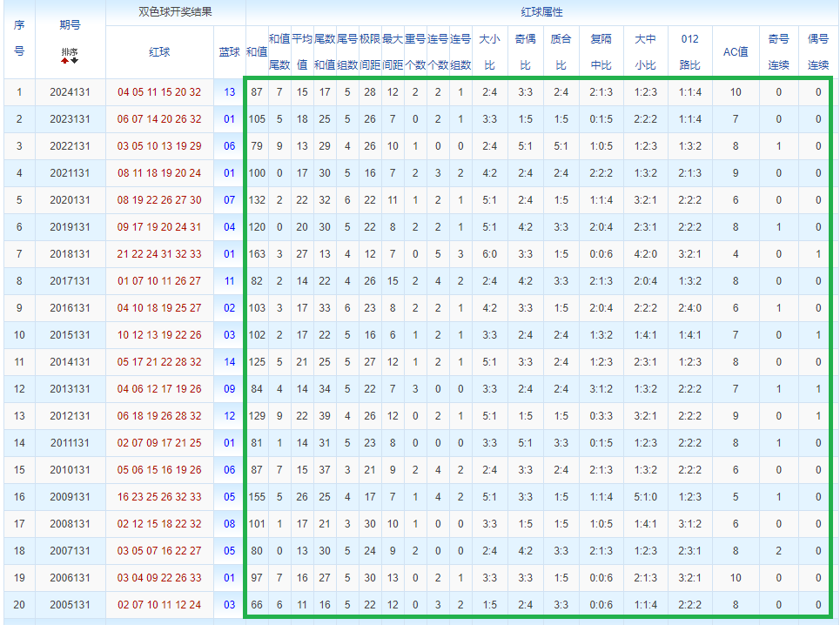
Task: Click the 偶号连续 column header
Action: coord(818,52)
